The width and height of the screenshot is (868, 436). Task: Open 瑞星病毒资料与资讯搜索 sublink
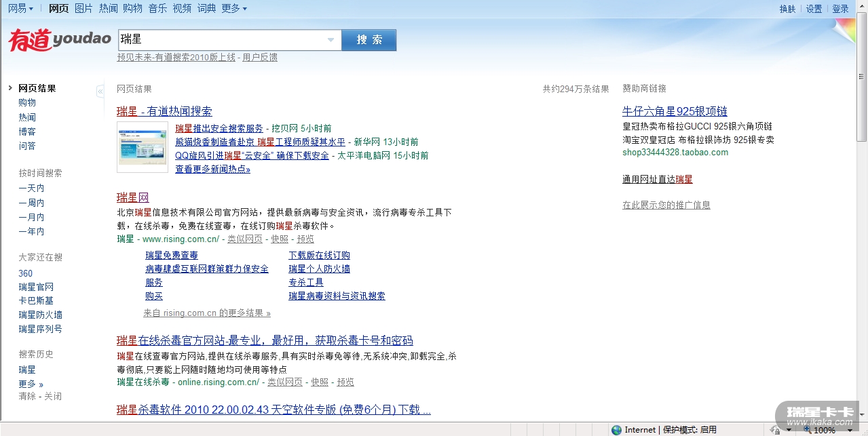[x=337, y=296]
